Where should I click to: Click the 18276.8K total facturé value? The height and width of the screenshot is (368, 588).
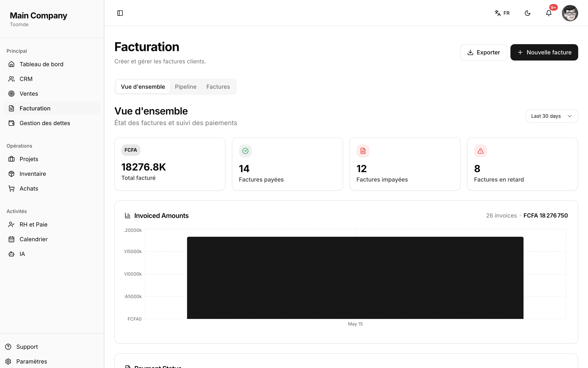click(144, 167)
